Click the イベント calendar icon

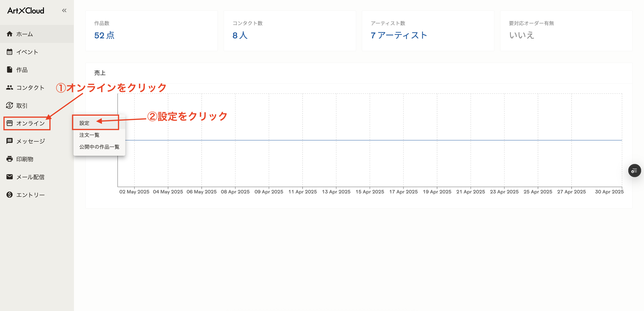point(9,52)
